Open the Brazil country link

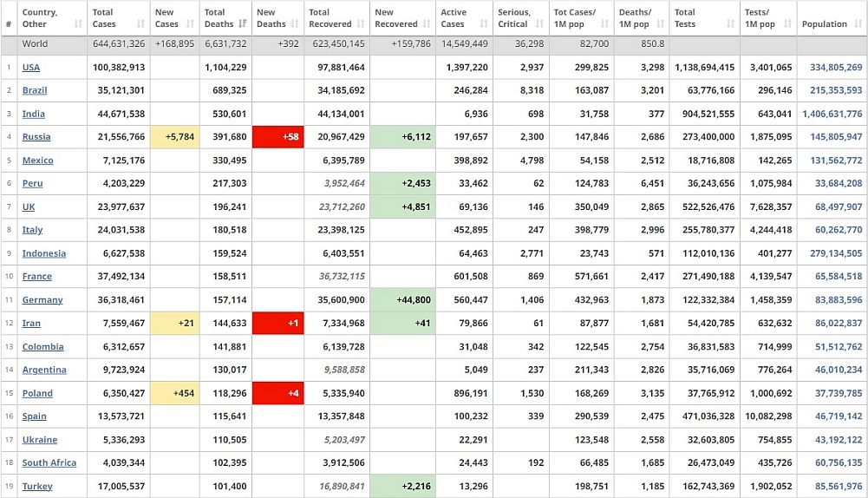(35, 90)
